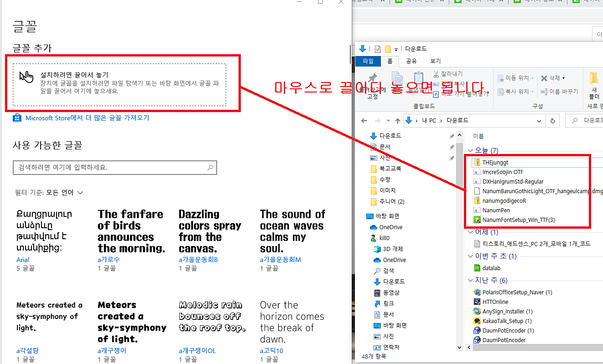The height and width of the screenshot is (364, 603).
Task: Click New Folder icon in Quick Access toolbar
Action: pos(388,49)
